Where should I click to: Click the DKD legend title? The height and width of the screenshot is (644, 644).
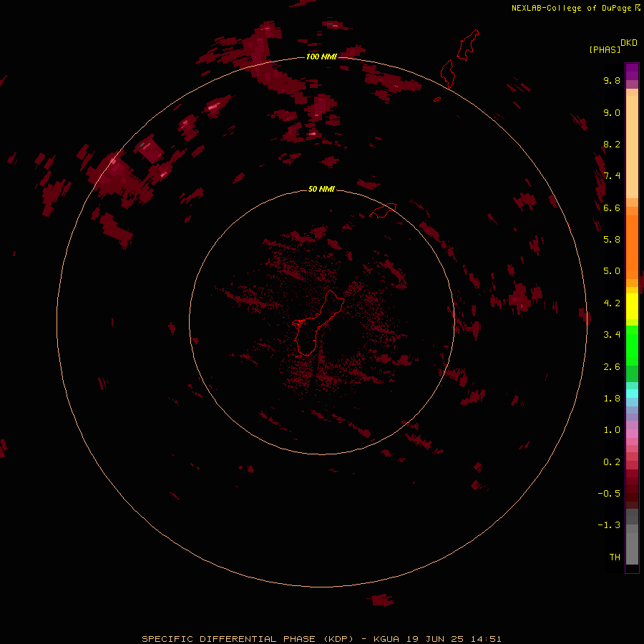point(629,43)
